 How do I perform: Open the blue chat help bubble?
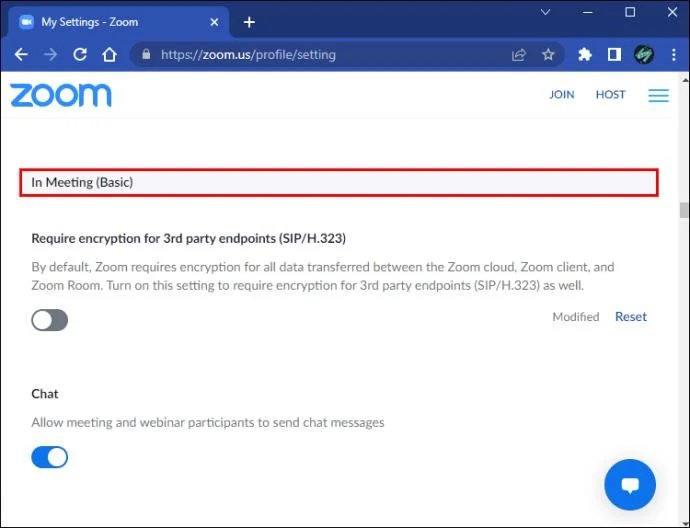(x=630, y=484)
